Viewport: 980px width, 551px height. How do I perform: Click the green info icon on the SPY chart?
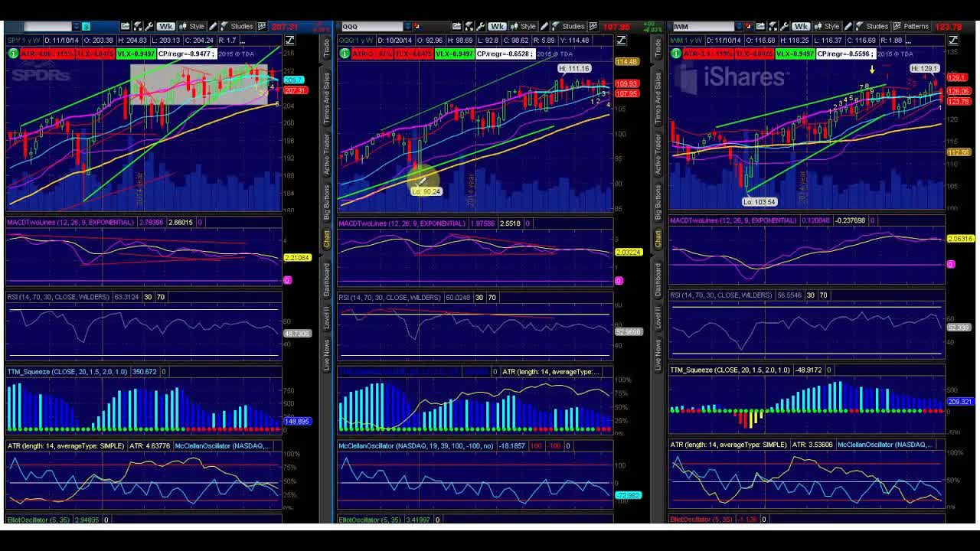tap(13, 53)
